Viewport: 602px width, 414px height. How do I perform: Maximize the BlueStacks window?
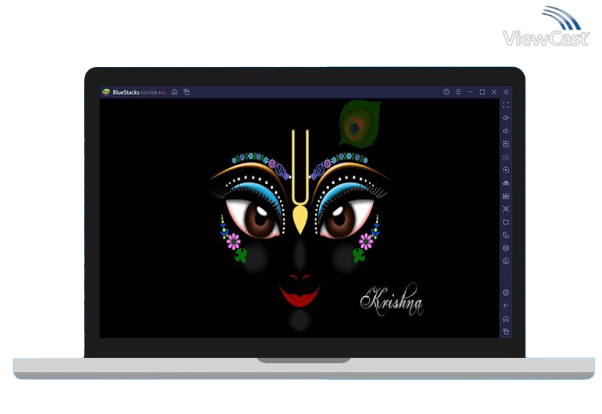pyautogui.click(x=482, y=92)
